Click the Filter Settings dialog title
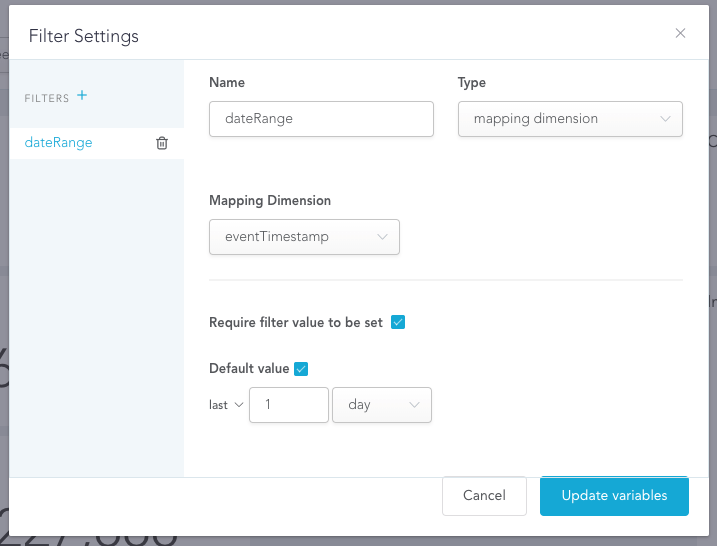 point(84,36)
